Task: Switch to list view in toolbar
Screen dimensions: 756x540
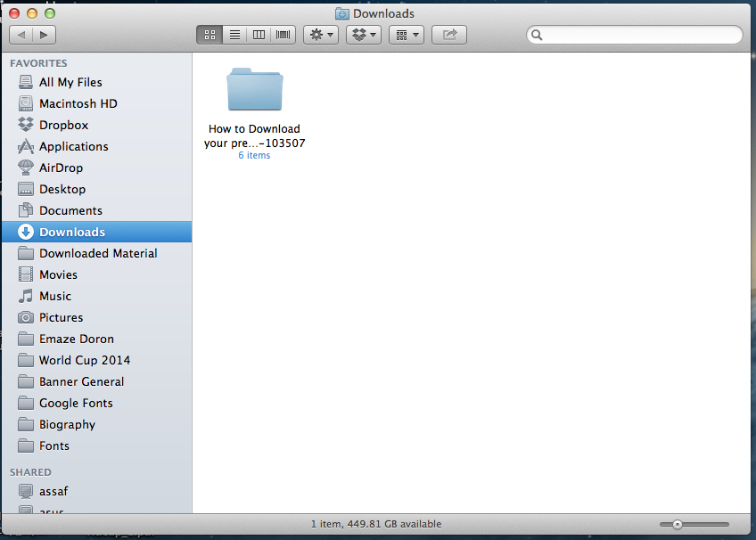Action: pyautogui.click(x=234, y=35)
